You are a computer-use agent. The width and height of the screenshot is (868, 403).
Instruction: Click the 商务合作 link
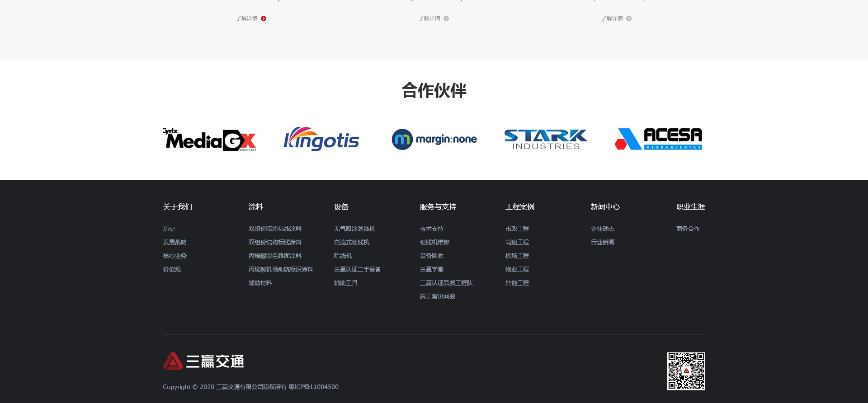point(688,229)
